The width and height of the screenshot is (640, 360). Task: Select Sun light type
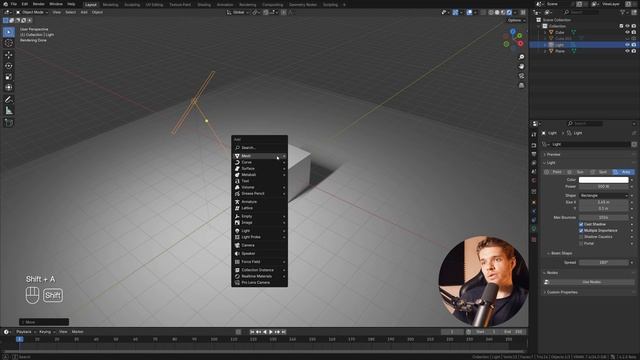pos(577,172)
